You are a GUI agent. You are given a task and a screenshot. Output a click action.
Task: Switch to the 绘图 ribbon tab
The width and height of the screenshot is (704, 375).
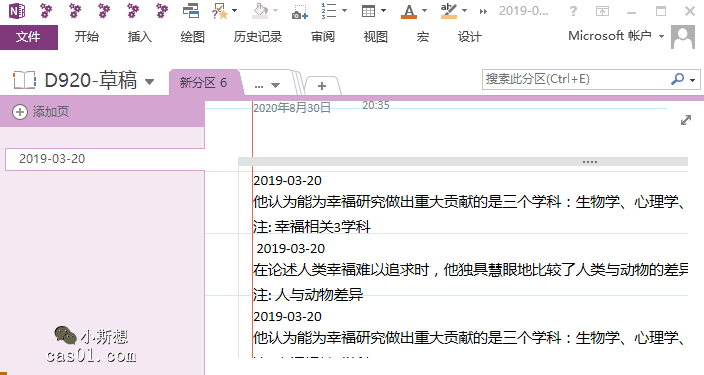pos(193,37)
